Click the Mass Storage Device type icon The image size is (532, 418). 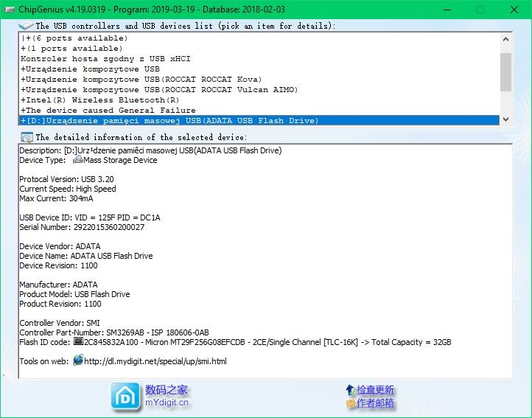tap(78, 159)
